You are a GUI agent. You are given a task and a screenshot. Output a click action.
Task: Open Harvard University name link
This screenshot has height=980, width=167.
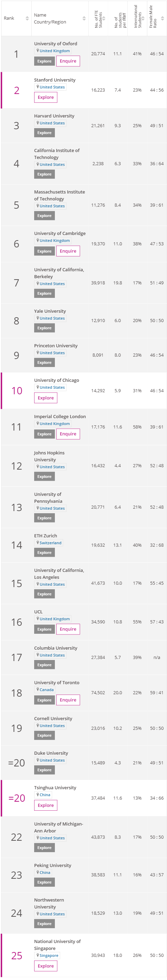tap(54, 116)
